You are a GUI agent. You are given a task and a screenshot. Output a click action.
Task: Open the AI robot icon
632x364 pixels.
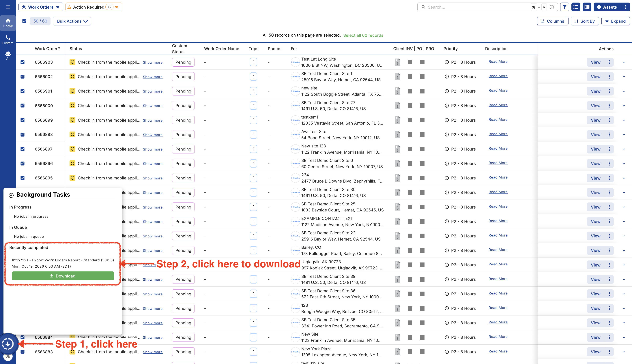8,55
